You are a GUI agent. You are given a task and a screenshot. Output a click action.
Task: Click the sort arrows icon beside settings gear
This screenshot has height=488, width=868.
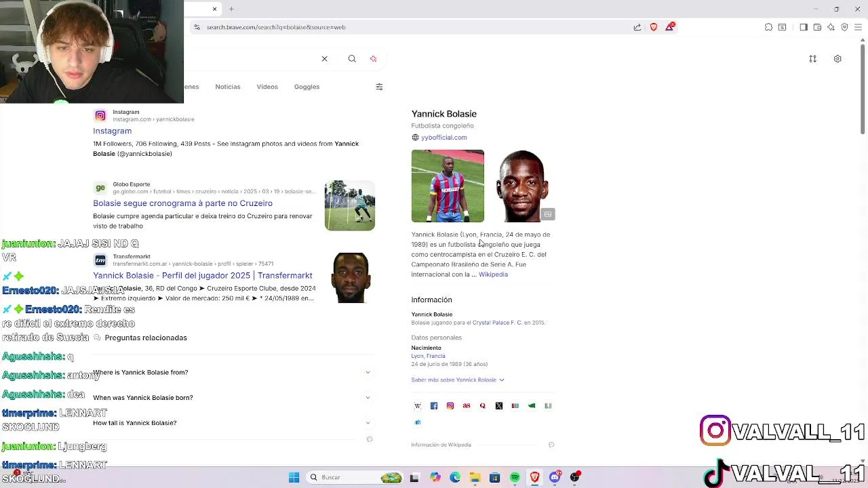[x=812, y=59]
